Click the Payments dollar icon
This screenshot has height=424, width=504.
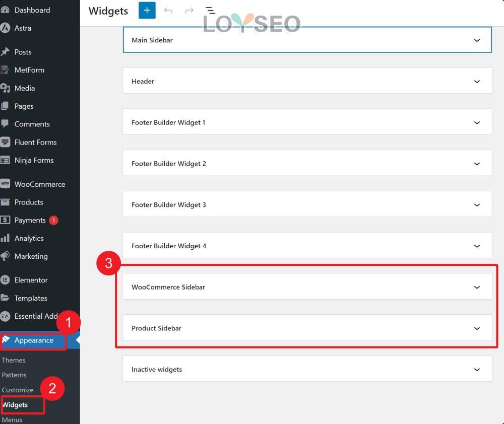coord(5,220)
